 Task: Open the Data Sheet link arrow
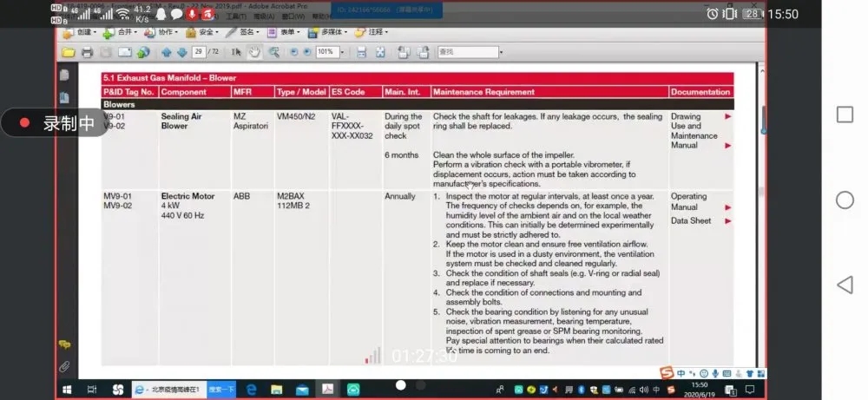point(728,220)
